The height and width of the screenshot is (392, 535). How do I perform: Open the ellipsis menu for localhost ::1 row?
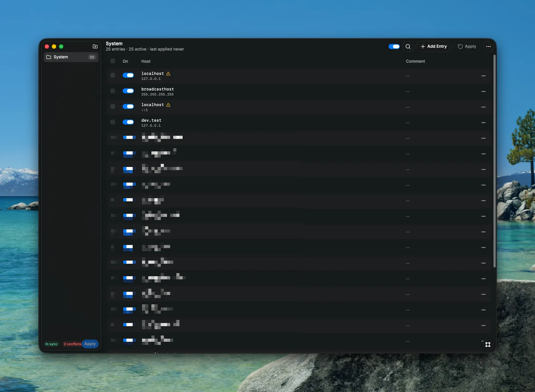483,107
